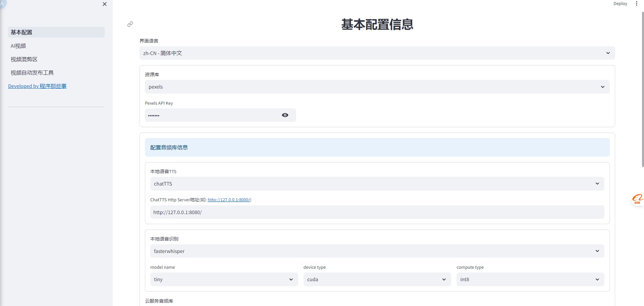The width and height of the screenshot is (644, 306).
Task: Reveal the Pexels API Key with the eye toggle
Action: click(285, 115)
